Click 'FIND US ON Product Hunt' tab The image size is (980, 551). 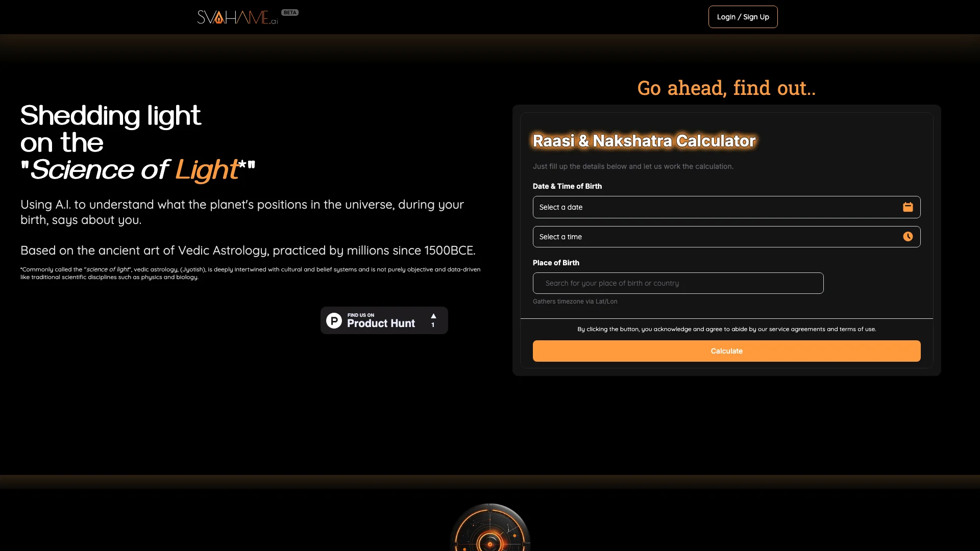pos(384,320)
